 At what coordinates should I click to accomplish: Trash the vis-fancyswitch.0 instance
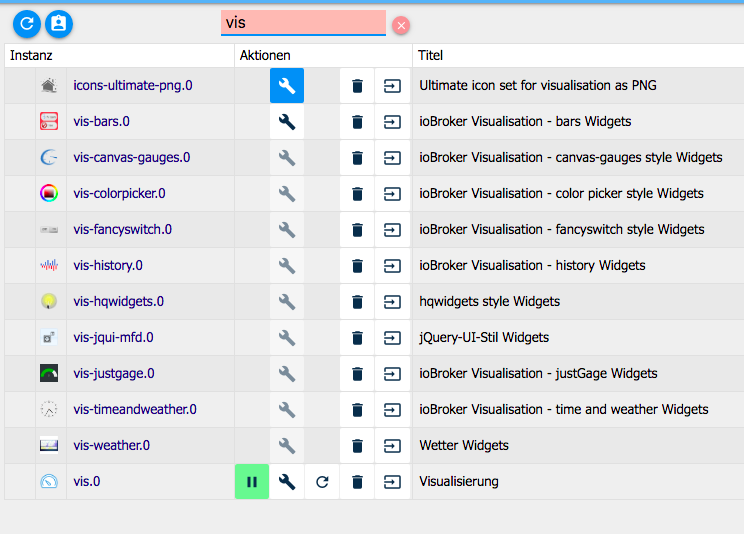(x=357, y=230)
